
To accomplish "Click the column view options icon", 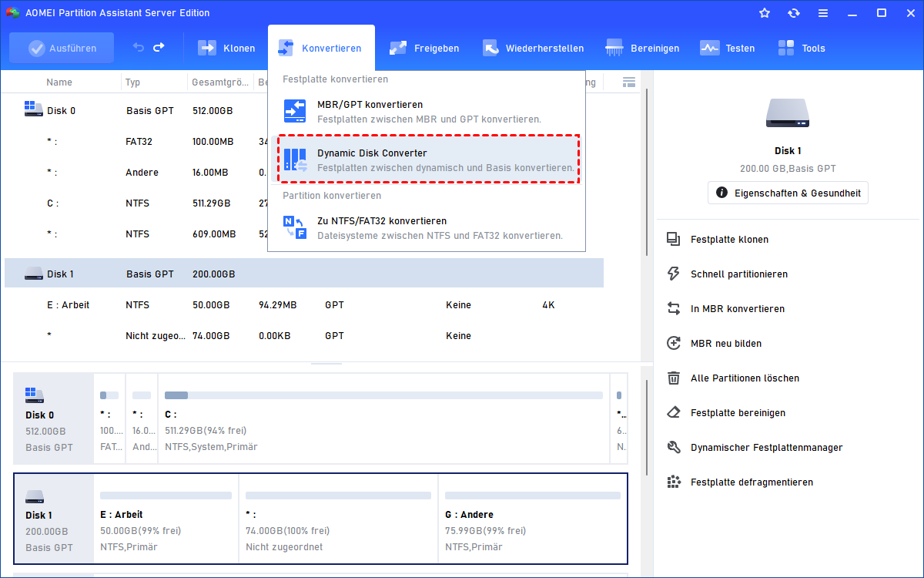I will click(x=629, y=82).
